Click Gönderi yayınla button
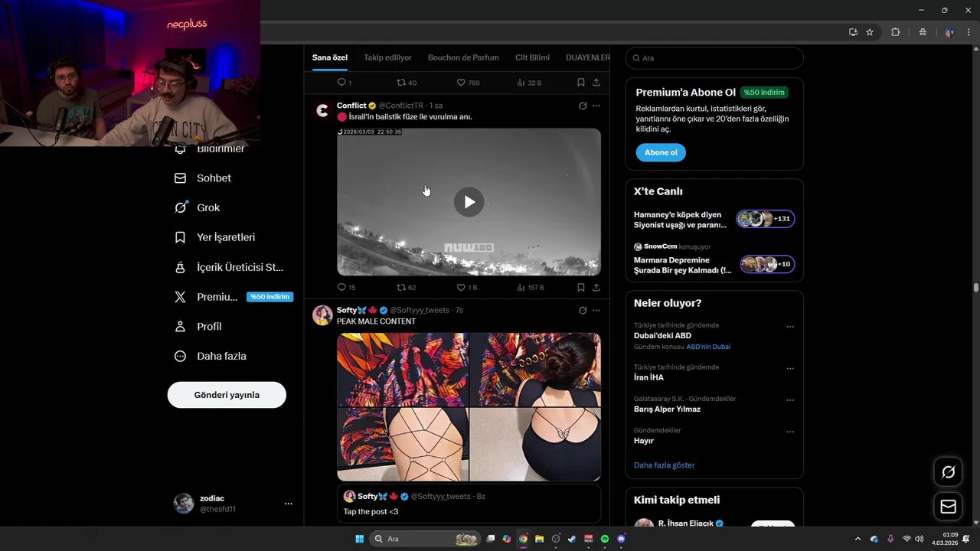This screenshot has width=980, height=551. click(227, 395)
